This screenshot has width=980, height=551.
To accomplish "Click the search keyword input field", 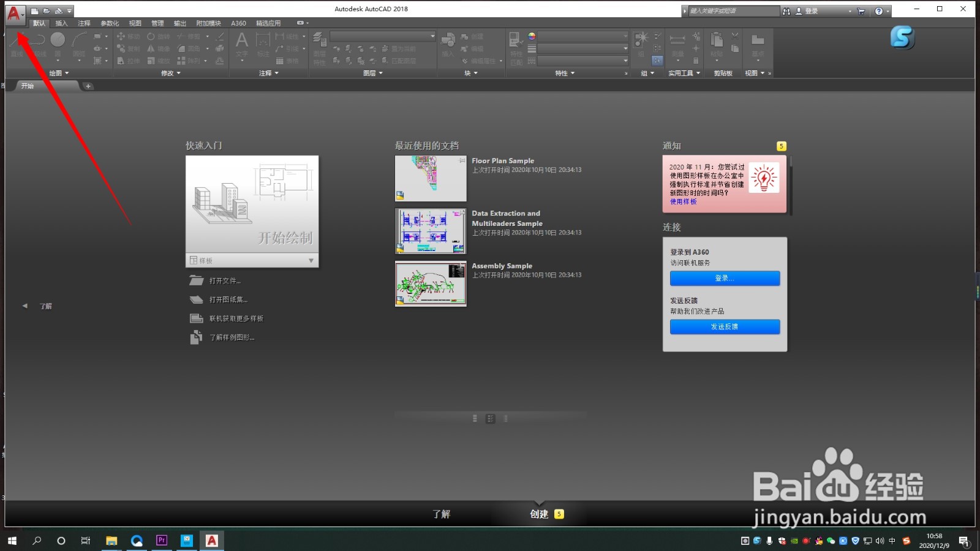I will 734,11.
